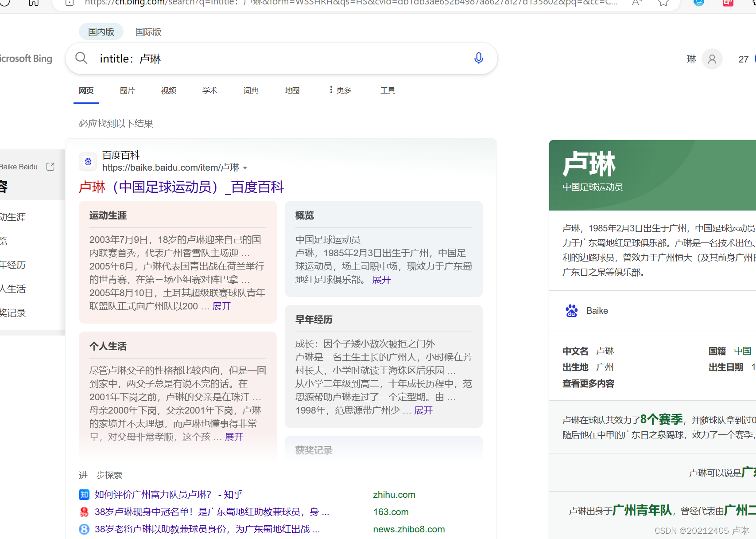Open the 更多 search category dropdown
The height and width of the screenshot is (539, 756).
click(x=340, y=90)
